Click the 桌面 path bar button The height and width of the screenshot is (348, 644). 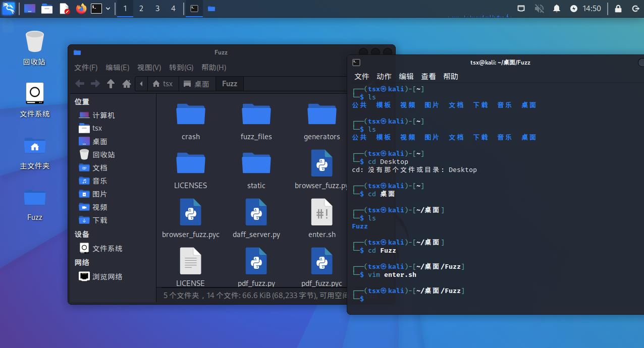[196, 84]
